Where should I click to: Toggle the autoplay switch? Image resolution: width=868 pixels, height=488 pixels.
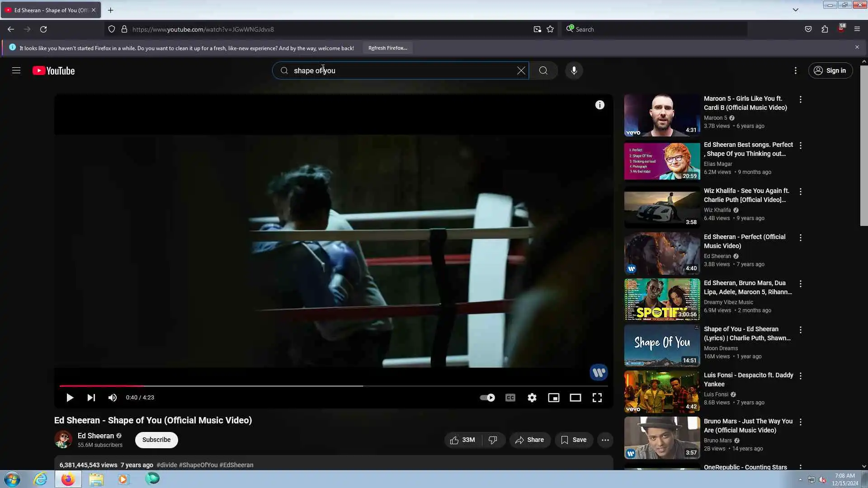[x=487, y=398]
